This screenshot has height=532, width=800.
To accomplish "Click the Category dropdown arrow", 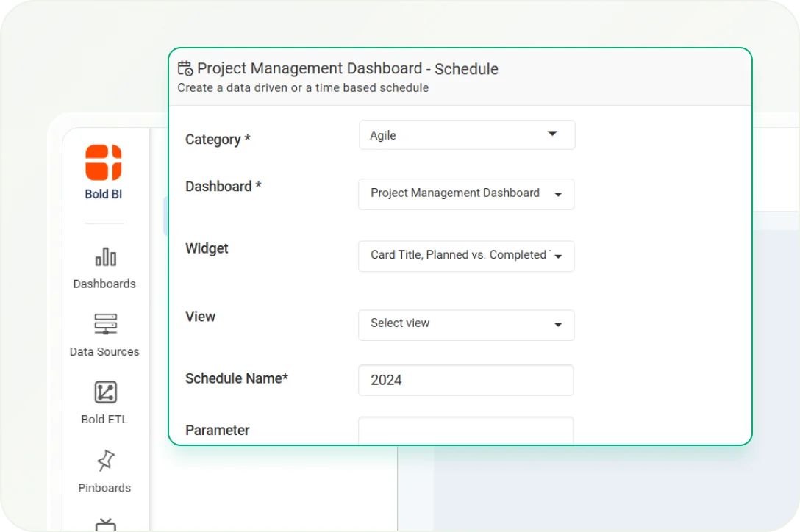I will (x=552, y=134).
